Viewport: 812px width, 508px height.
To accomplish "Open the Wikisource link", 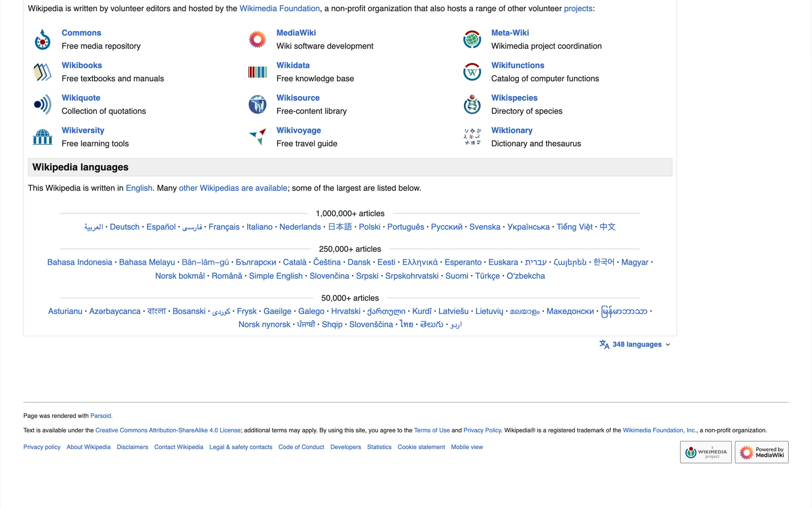I will pyautogui.click(x=298, y=98).
